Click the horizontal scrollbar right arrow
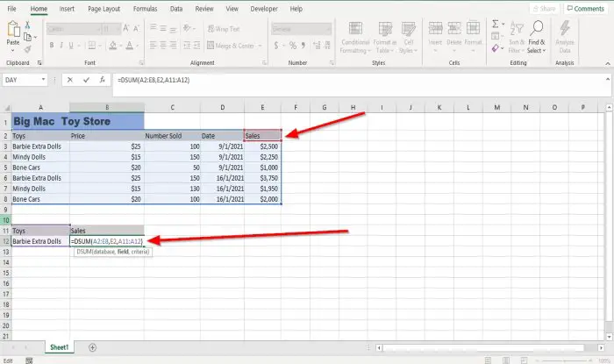 point(601,347)
